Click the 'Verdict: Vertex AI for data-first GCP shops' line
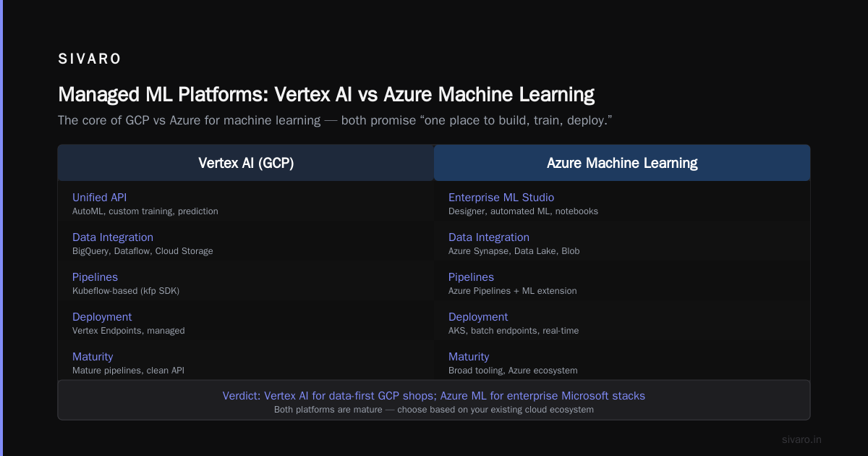868x456 pixels. [434, 396]
